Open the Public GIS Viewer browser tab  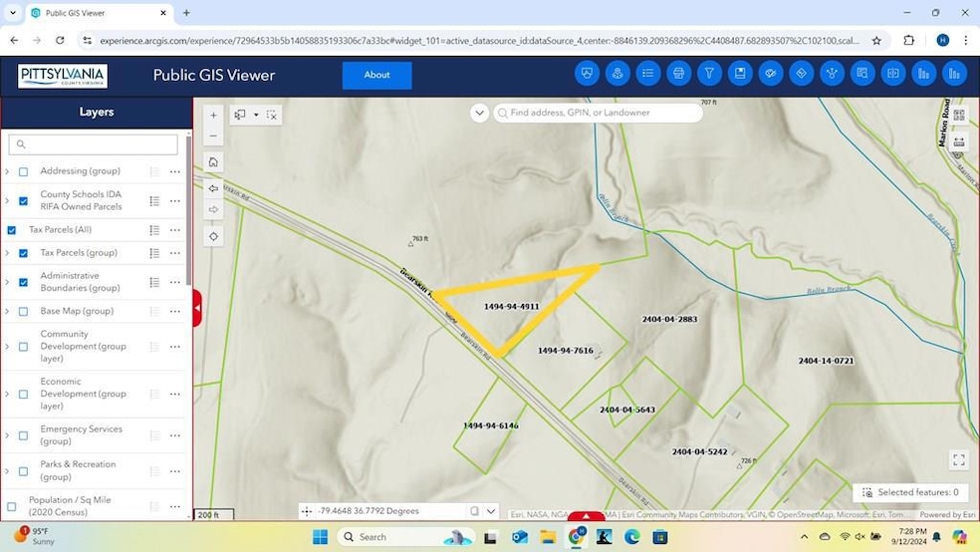(x=97, y=13)
